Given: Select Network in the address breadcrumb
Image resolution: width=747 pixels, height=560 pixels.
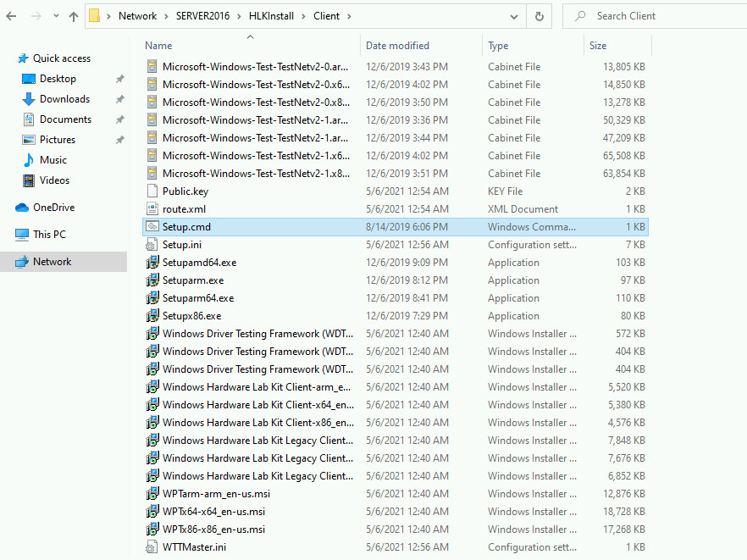Looking at the screenshot, I should tap(137, 16).
